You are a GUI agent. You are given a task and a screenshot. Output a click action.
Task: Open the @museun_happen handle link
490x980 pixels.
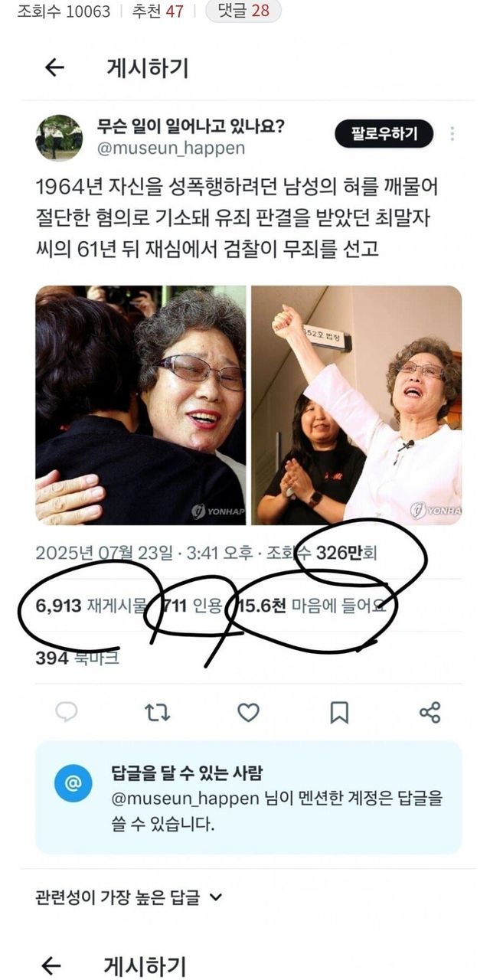pos(171,149)
